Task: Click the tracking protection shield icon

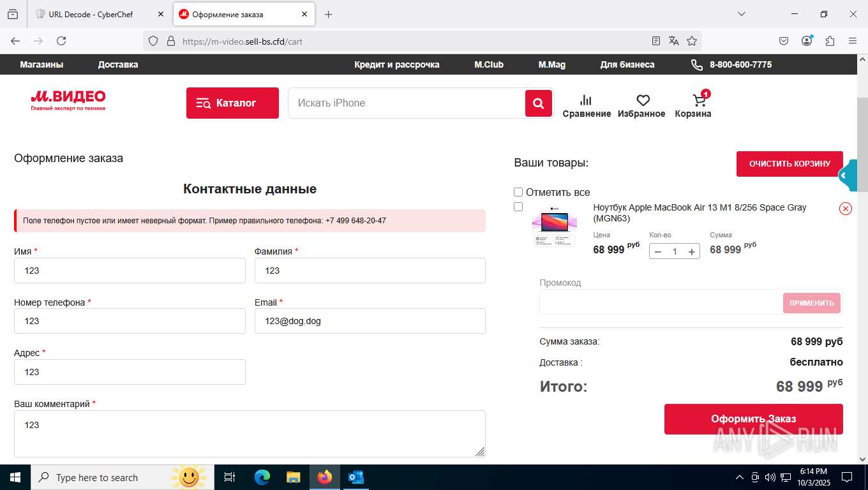Action: point(153,41)
